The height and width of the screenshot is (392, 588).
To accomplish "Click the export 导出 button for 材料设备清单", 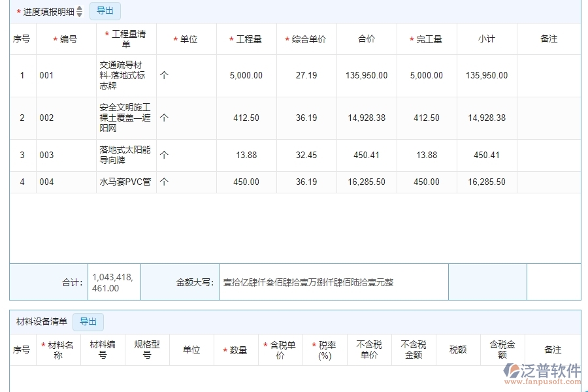I will tap(88, 321).
